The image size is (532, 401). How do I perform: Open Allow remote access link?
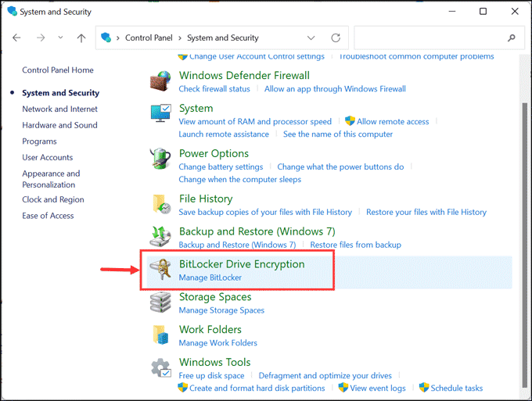[393, 121]
